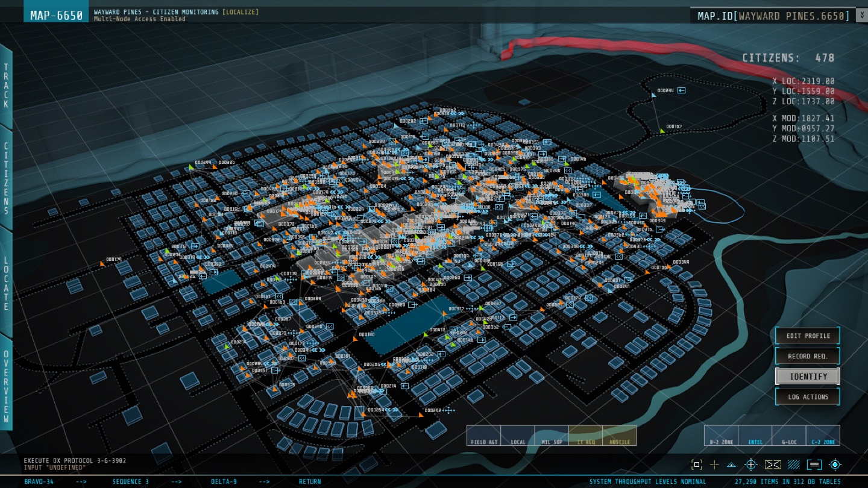Click the filled blue locator dot icon
This screenshot has width=868, height=488.
(835, 465)
